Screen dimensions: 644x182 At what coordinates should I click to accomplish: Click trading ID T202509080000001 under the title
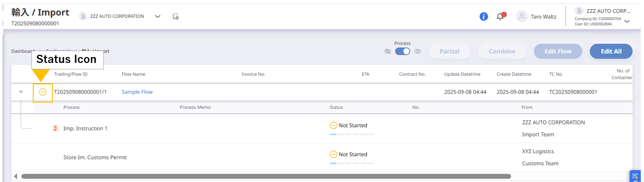pyautogui.click(x=35, y=24)
